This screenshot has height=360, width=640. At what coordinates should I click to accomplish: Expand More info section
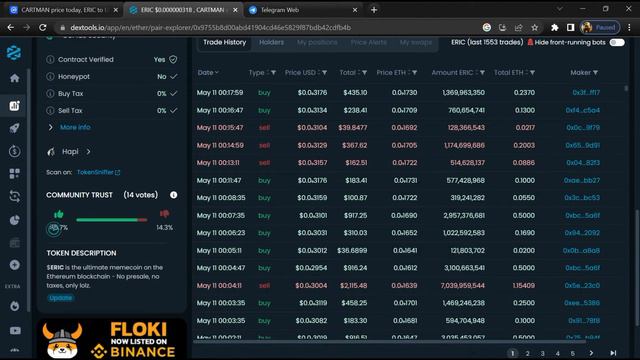tap(75, 127)
